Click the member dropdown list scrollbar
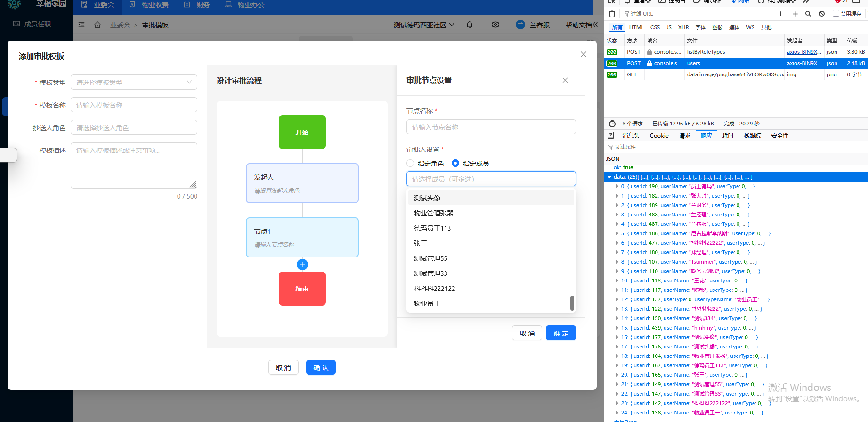 572,303
